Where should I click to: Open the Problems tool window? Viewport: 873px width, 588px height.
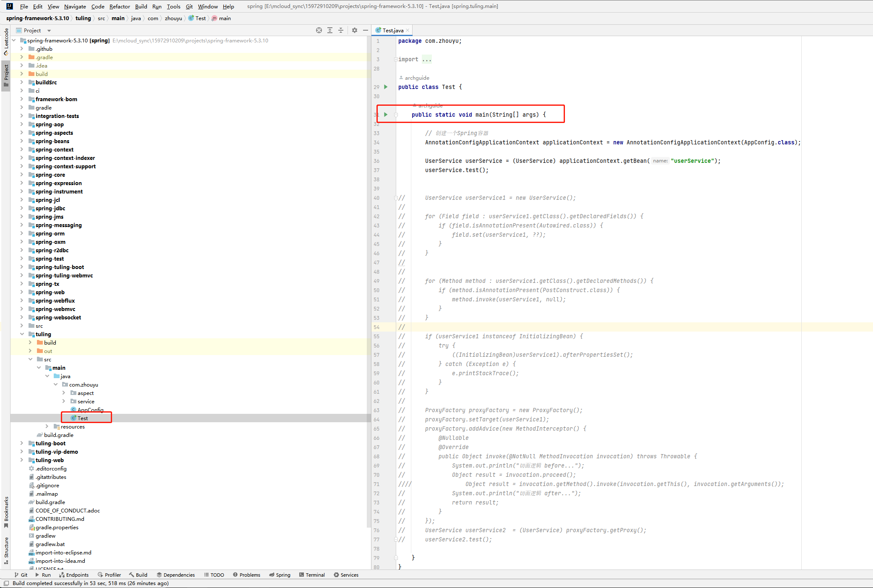click(247, 575)
